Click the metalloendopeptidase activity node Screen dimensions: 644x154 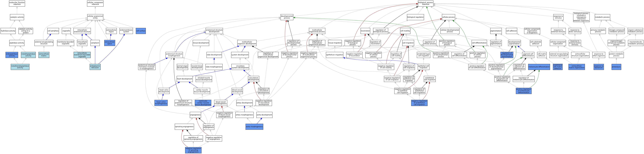tap(20, 67)
